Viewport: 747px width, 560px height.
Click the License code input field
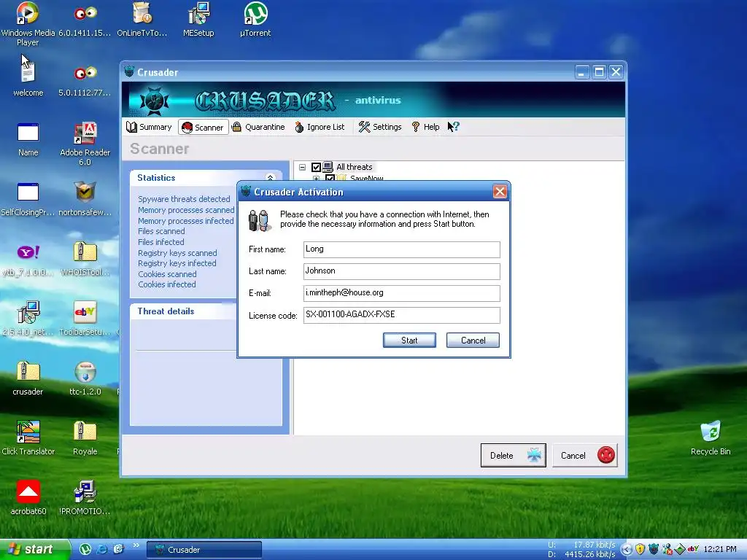coord(402,315)
